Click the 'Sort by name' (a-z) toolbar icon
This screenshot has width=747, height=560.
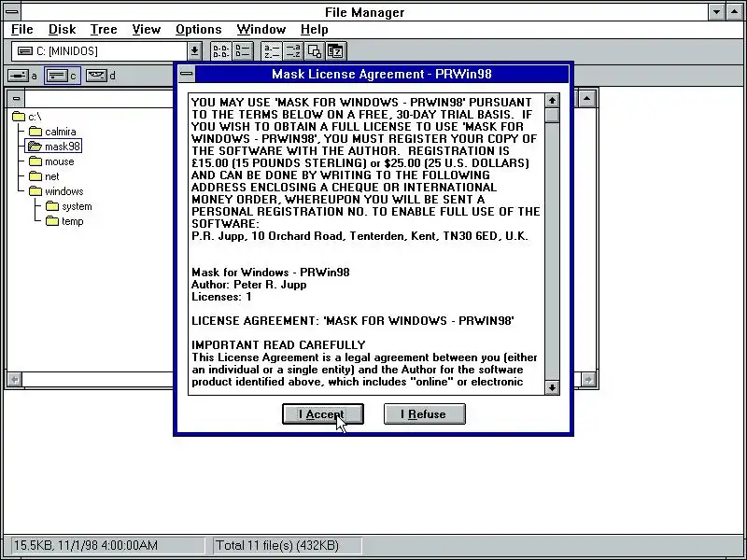[272, 51]
